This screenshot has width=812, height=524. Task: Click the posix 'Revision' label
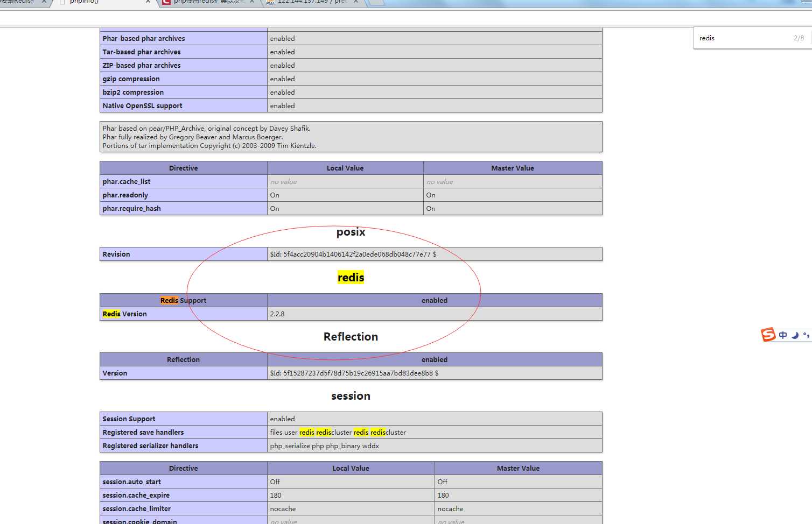(116, 254)
